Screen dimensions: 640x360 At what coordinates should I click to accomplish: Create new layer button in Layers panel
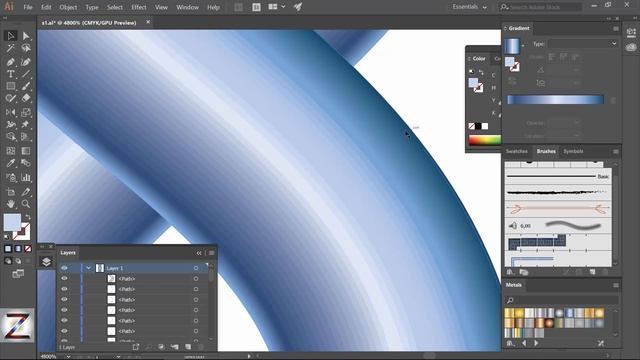coord(188,347)
